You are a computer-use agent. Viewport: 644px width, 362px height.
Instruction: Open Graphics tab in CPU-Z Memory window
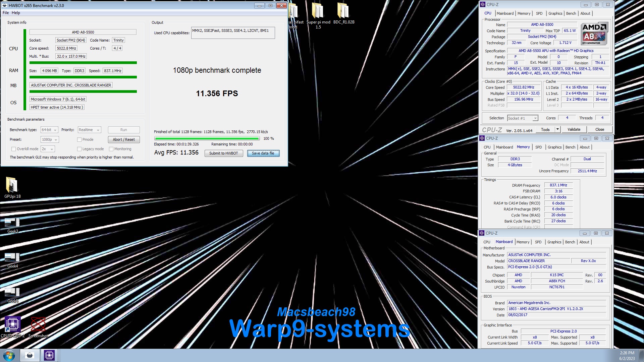(554, 147)
